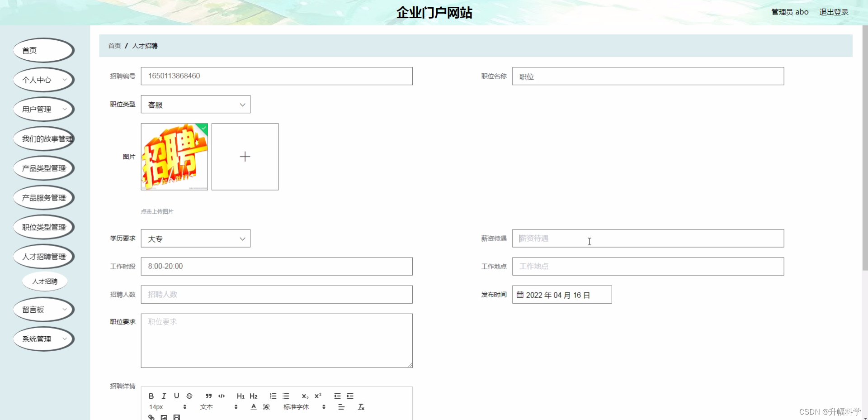Image resolution: width=868 pixels, height=420 pixels.
Task: Insert a code block
Action: pyautogui.click(x=221, y=396)
